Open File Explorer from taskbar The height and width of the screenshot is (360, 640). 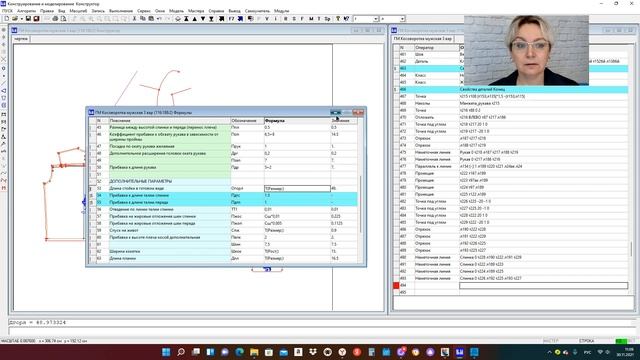pyautogui.click(x=254, y=352)
